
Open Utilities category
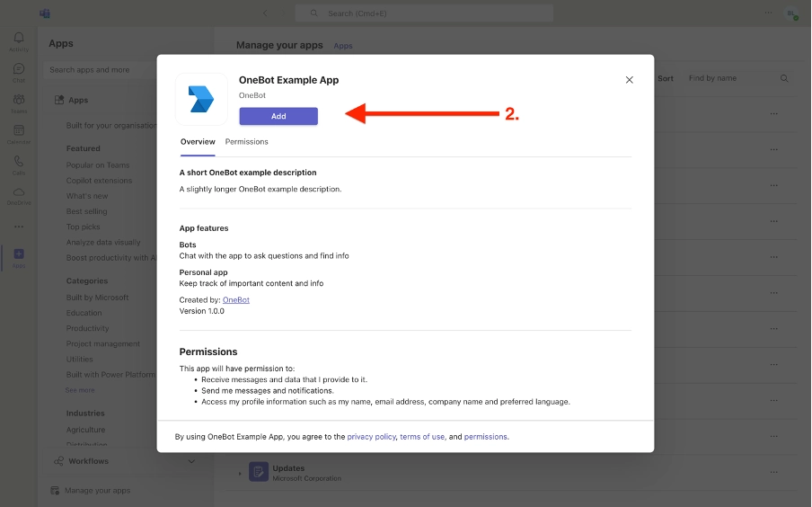pos(79,360)
